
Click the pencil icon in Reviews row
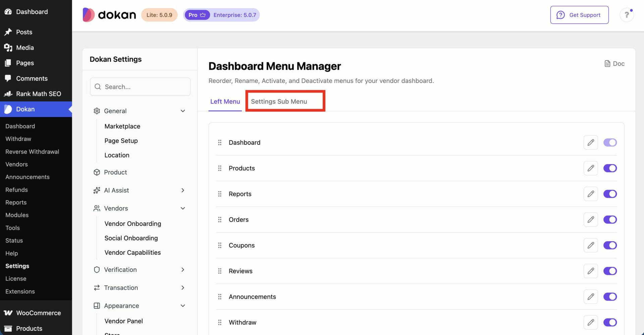point(591,271)
